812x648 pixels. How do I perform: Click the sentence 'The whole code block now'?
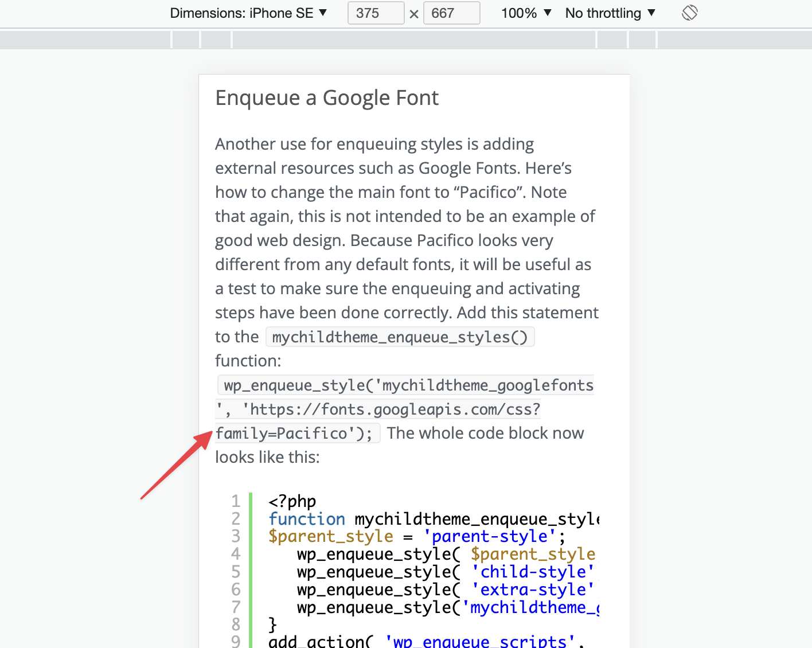coord(485,433)
